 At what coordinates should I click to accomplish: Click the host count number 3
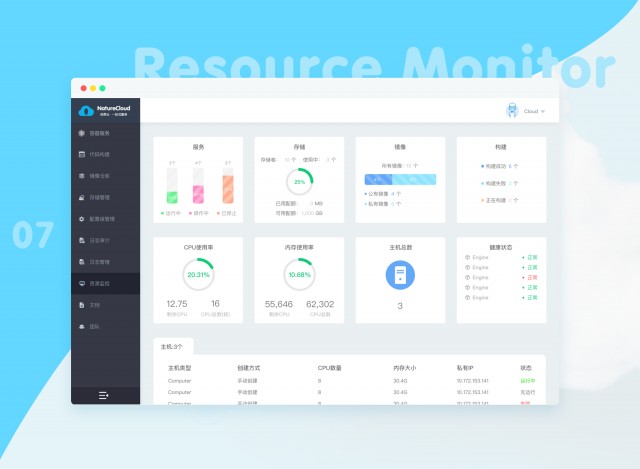click(x=400, y=306)
